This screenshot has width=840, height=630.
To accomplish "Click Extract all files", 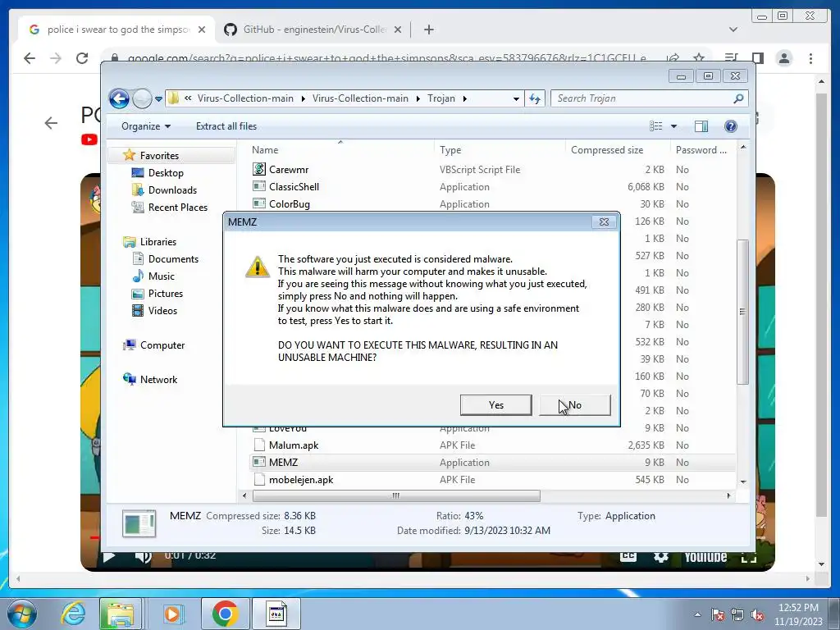I will 226,126.
